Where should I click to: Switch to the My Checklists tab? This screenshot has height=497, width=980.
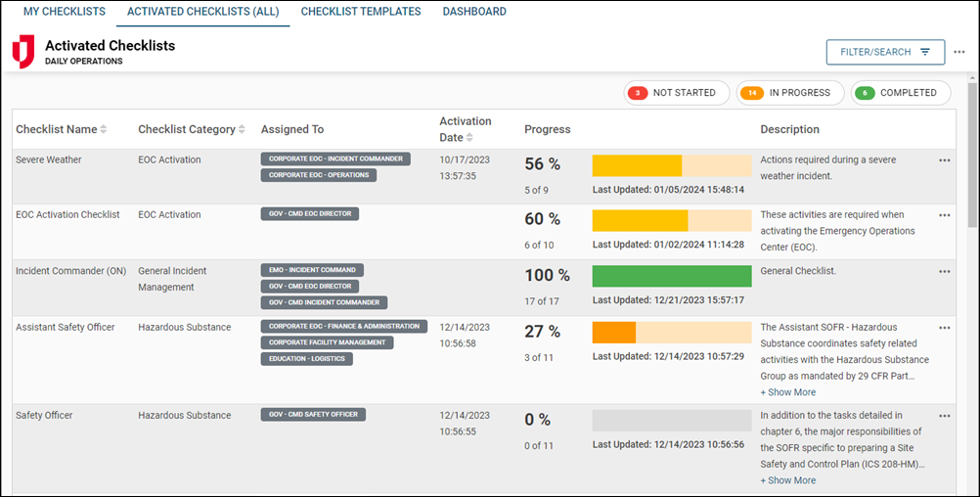click(64, 12)
